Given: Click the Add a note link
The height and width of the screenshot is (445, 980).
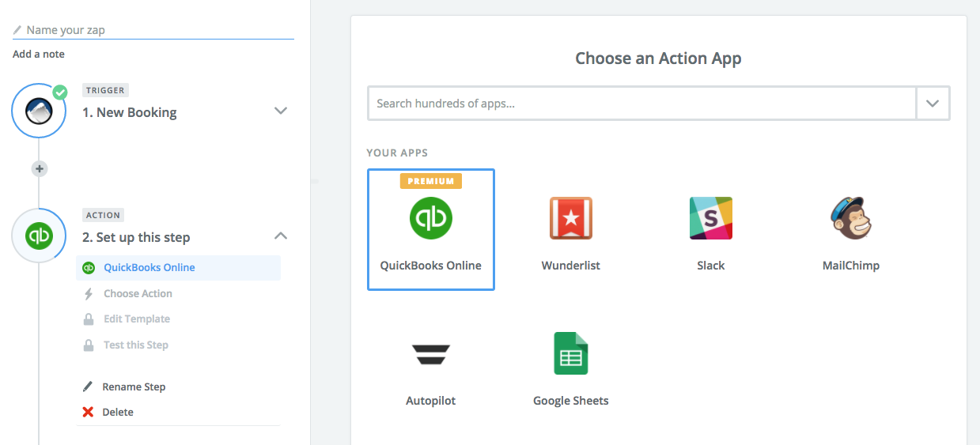Looking at the screenshot, I should pyautogui.click(x=39, y=54).
